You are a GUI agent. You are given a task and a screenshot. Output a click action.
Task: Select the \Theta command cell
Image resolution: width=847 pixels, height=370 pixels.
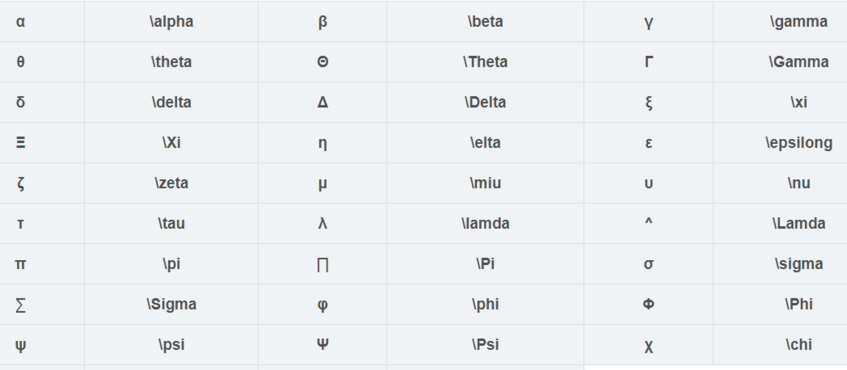pyautogui.click(x=485, y=62)
